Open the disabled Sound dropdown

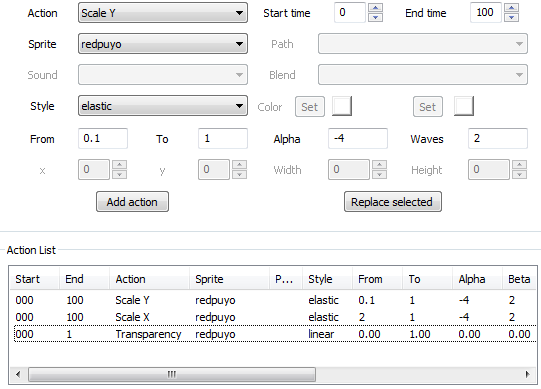(163, 75)
